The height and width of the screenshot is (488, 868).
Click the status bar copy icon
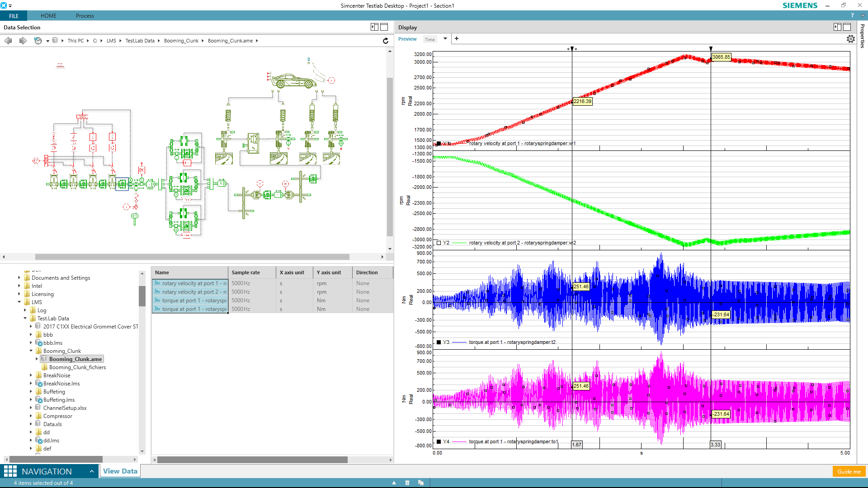coord(421,483)
